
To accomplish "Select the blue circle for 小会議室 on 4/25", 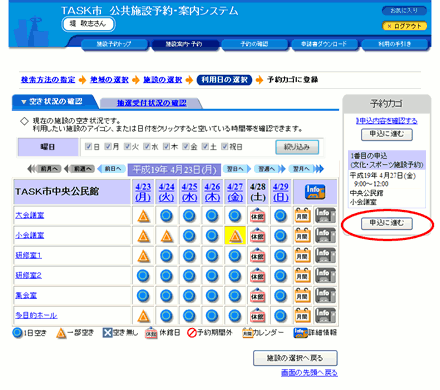I will point(189,236).
